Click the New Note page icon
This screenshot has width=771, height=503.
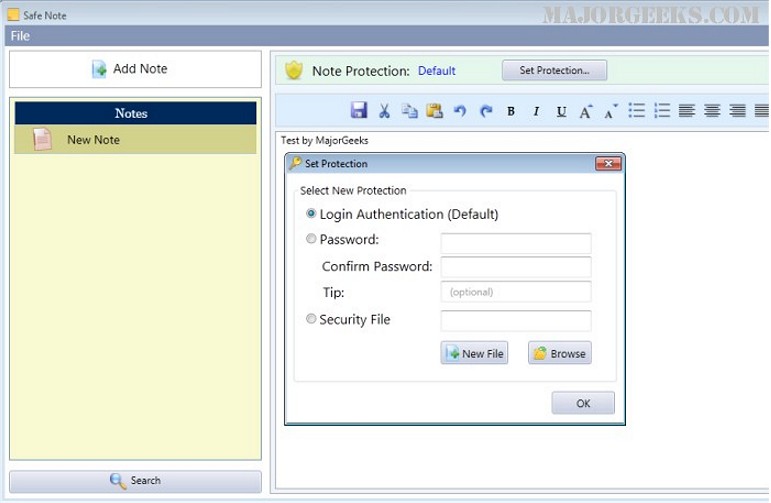point(42,139)
